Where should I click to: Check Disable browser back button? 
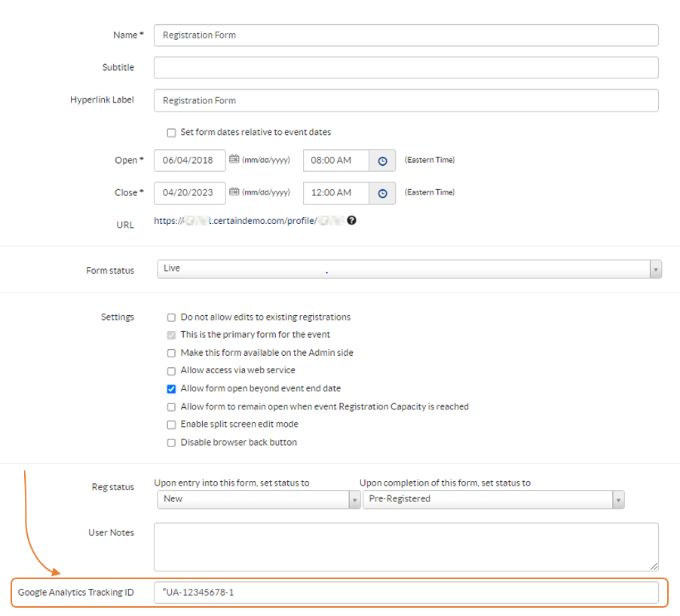click(x=171, y=443)
